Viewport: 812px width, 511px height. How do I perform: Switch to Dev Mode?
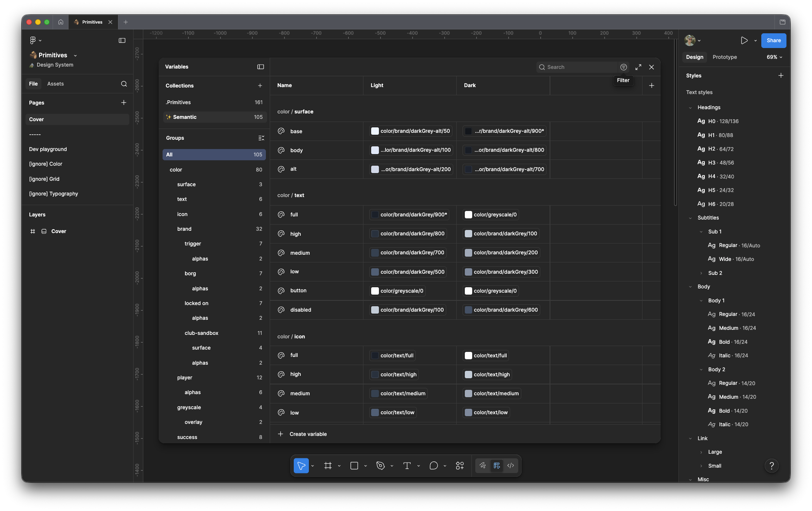click(x=511, y=466)
